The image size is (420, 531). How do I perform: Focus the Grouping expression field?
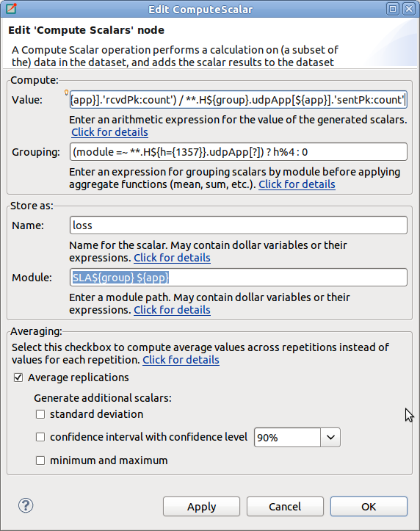coord(238,152)
